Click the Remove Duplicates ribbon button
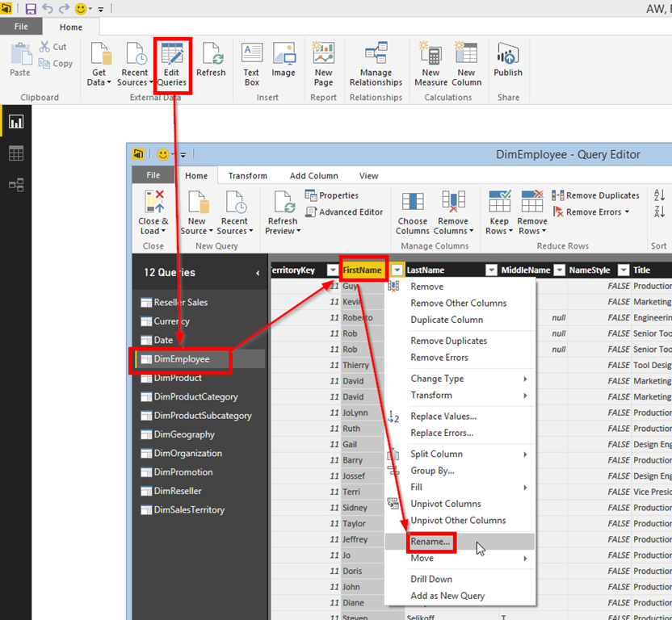The height and width of the screenshot is (620, 672). (596, 195)
